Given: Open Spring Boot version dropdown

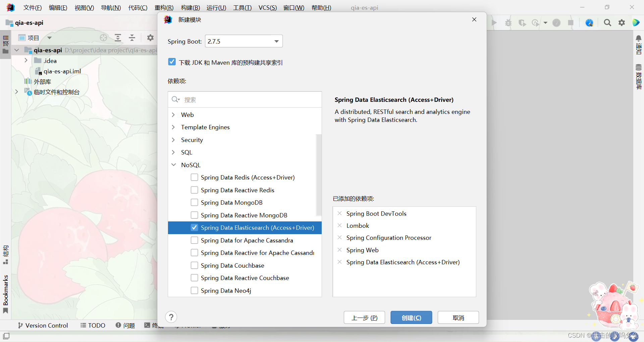Looking at the screenshot, I should (244, 41).
